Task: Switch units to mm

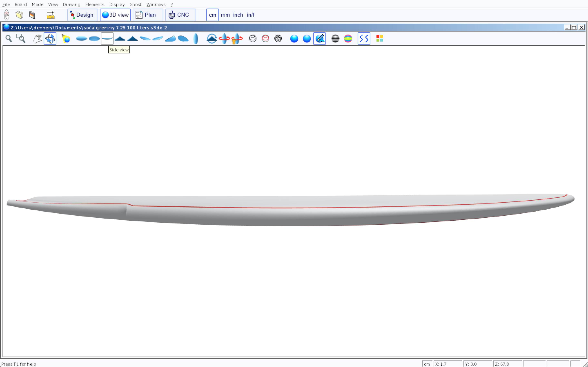Action: [225, 15]
